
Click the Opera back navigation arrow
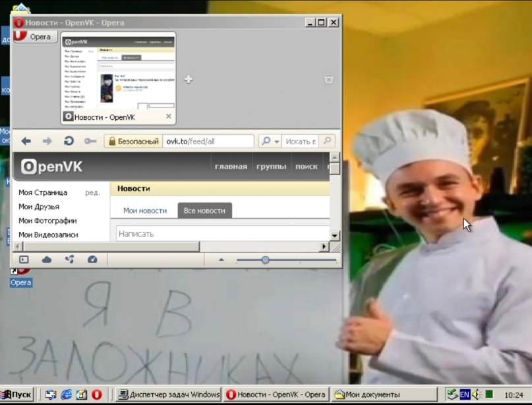pyautogui.click(x=26, y=141)
